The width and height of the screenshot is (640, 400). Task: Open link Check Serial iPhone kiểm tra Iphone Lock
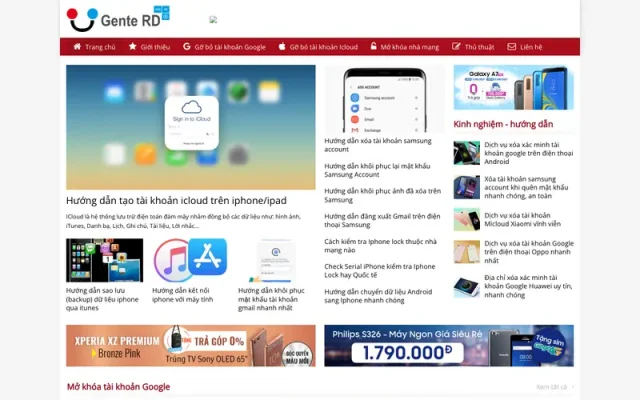[380, 271]
